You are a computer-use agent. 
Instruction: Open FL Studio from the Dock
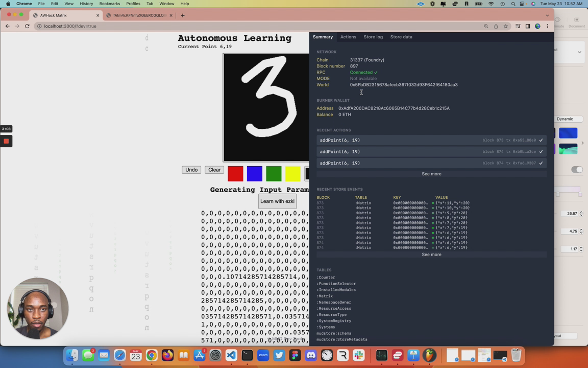pyautogui.click(x=429, y=355)
